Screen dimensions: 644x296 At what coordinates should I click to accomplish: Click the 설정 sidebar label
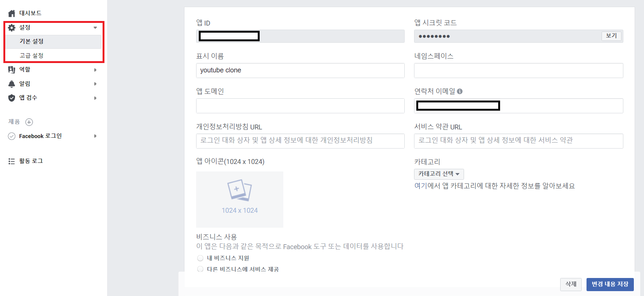click(x=25, y=27)
